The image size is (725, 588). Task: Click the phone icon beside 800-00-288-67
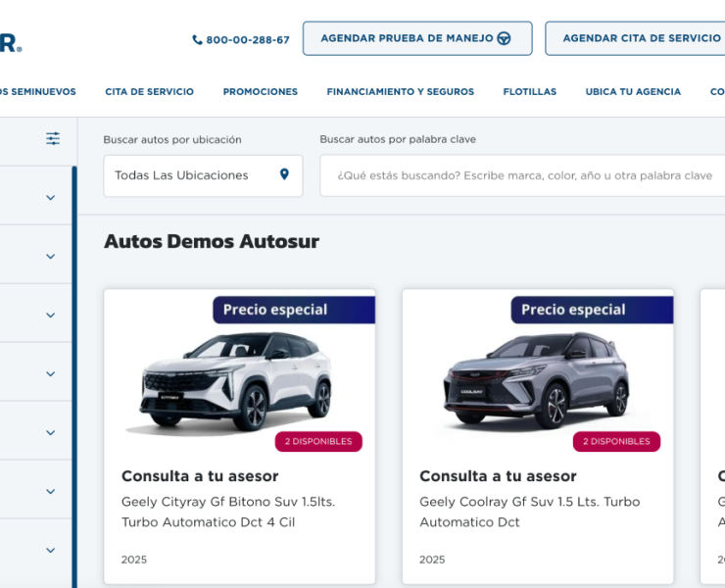pos(198,40)
